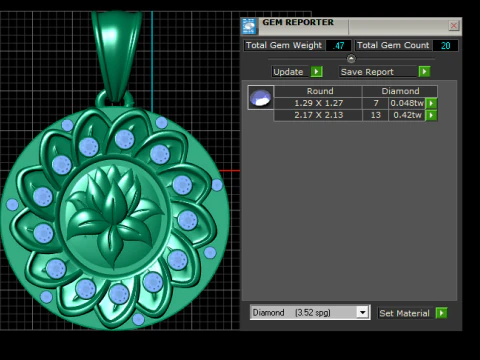
Task: Click the GEM REPORTER title text
Action: (298, 23)
